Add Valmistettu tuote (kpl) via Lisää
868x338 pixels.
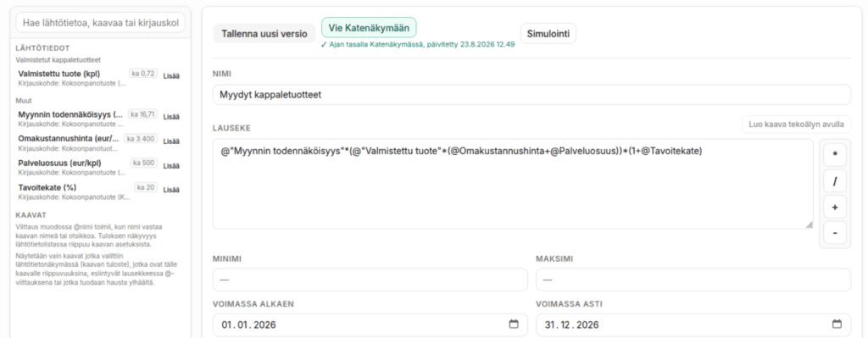point(171,76)
